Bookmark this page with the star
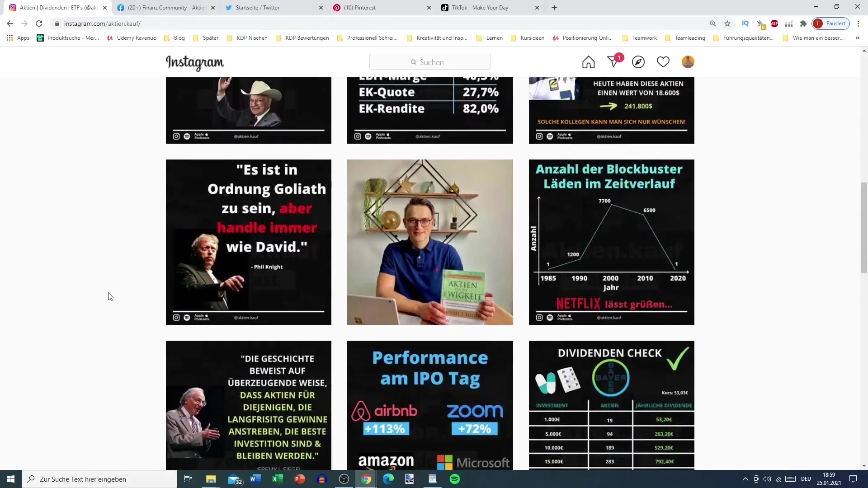868x488 pixels. pyautogui.click(x=727, y=23)
